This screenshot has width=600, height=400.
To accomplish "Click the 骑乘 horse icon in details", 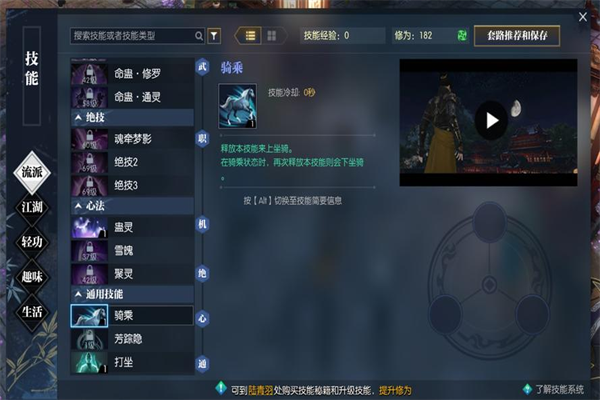I will coord(237,106).
